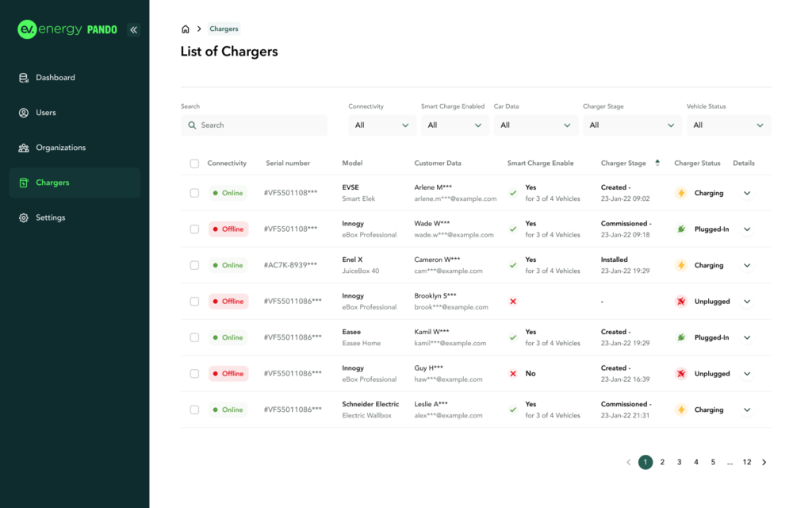The image size is (812, 508).
Task: Toggle the select-all checkbox in table header
Action: pos(194,164)
